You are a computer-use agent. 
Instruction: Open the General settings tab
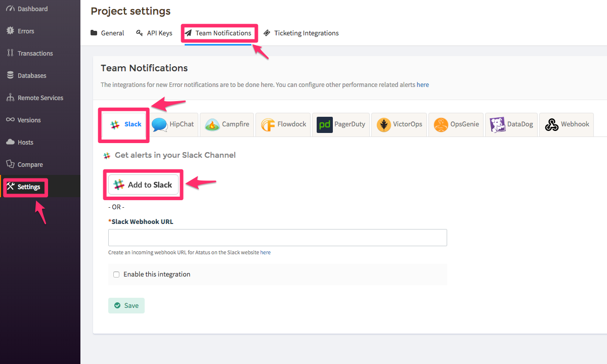click(x=107, y=33)
